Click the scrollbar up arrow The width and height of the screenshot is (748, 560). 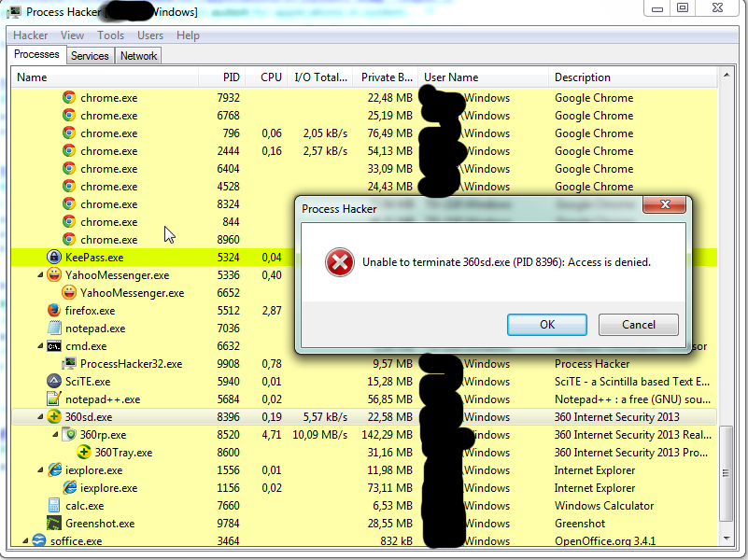(727, 75)
